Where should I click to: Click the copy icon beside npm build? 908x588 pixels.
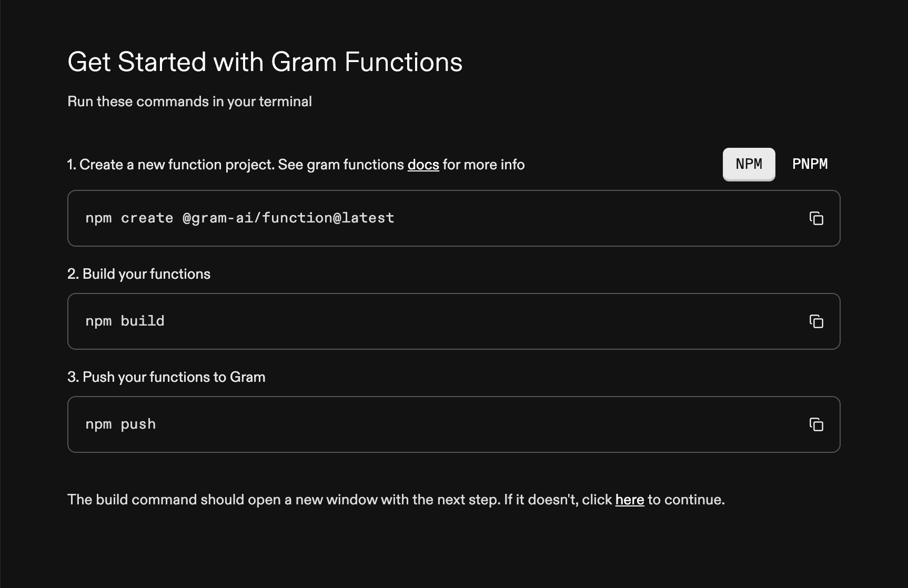816,321
